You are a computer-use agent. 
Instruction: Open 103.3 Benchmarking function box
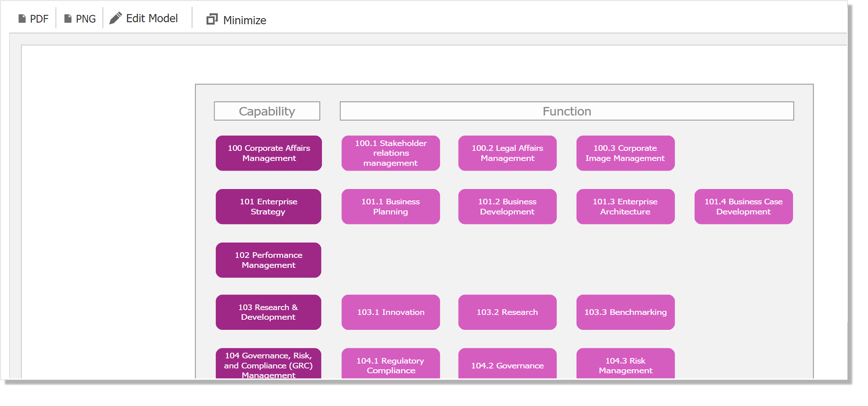tap(625, 312)
